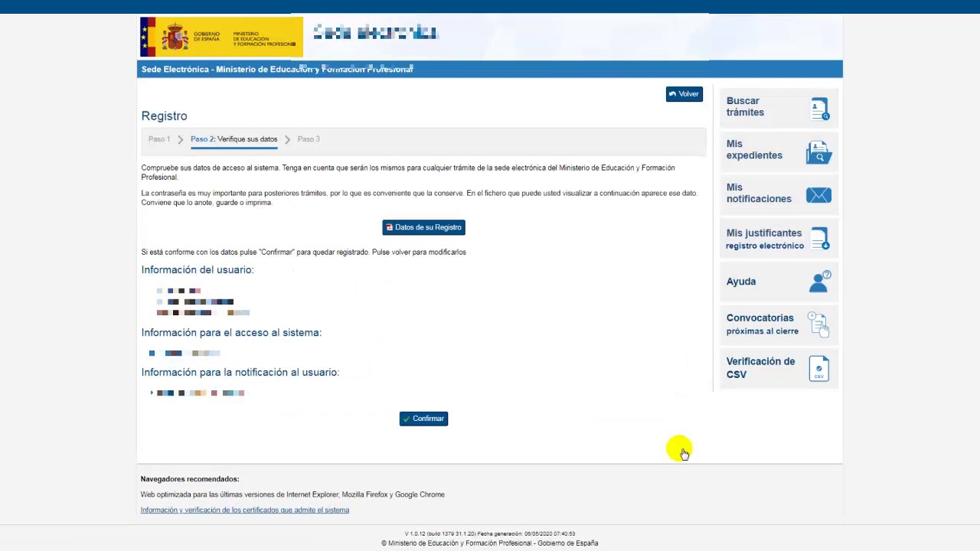Screen dimensions: 980x551
Task: Select the Mis justificantes registro electrónico icon
Action: point(819,239)
